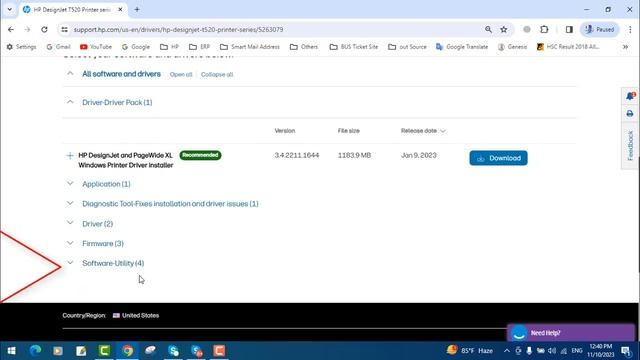
Task: Open the out Source bookmarks folder
Action: click(x=407, y=47)
